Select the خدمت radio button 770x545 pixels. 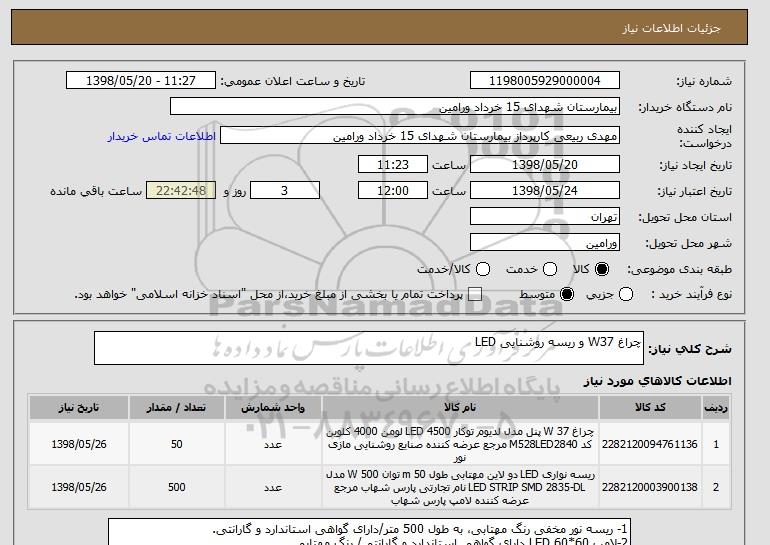550,269
